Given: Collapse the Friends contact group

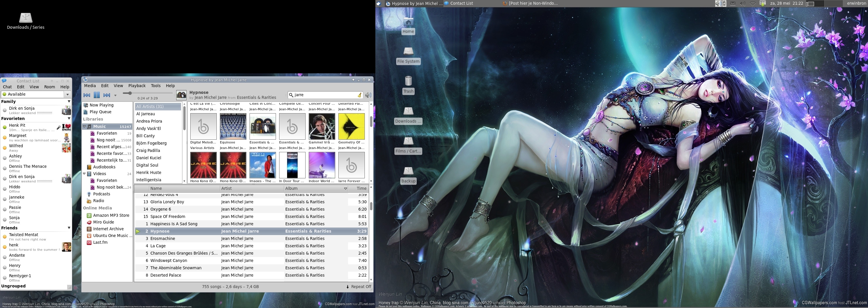Looking at the screenshot, I should (x=69, y=228).
